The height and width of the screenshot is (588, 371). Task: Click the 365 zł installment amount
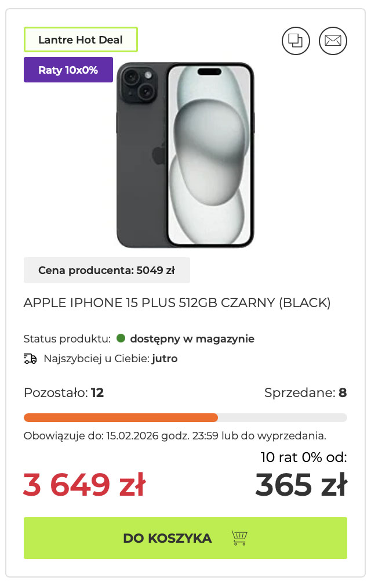301,485
